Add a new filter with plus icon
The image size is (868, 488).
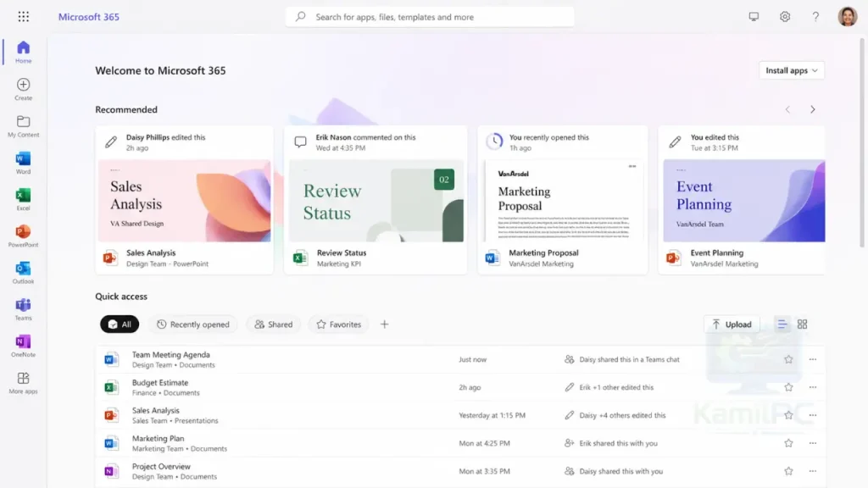tap(384, 324)
